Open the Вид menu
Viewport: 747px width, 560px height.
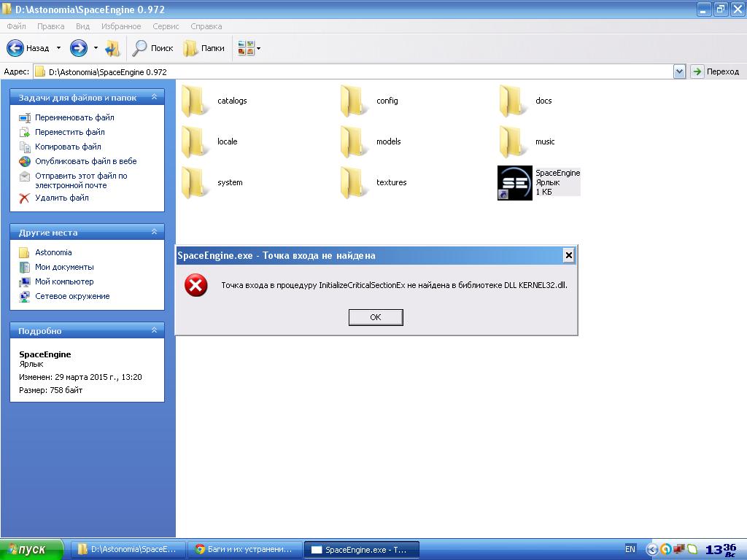[83, 26]
